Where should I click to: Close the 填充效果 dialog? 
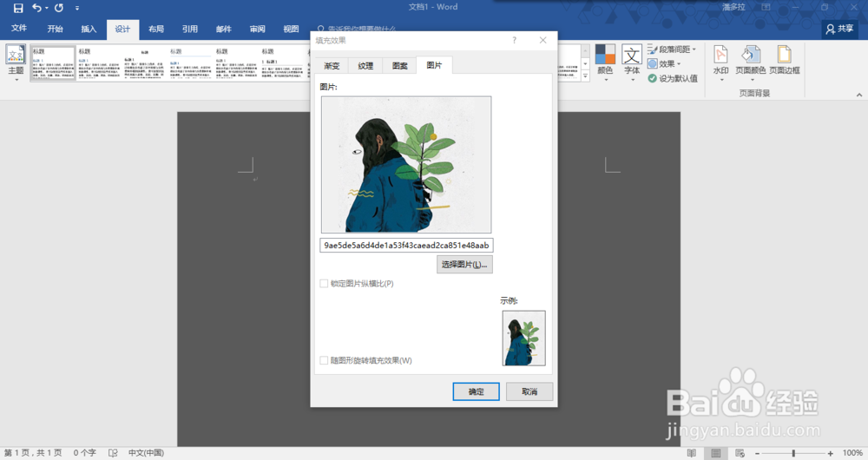pos(543,41)
